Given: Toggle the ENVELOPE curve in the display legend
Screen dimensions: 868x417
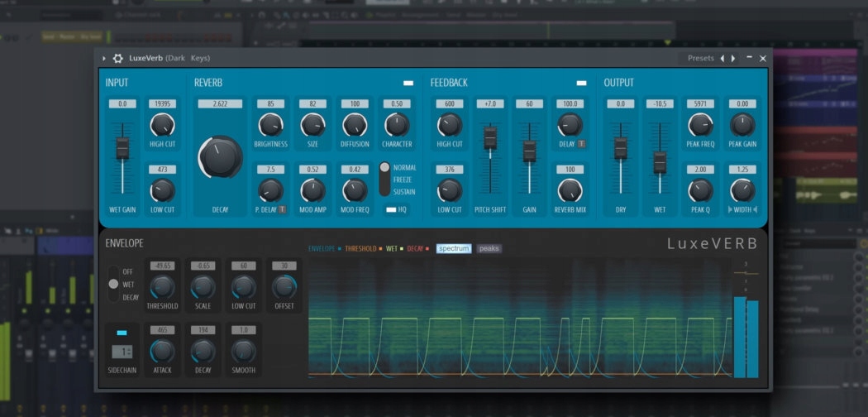Looking at the screenshot, I should [x=325, y=249].
